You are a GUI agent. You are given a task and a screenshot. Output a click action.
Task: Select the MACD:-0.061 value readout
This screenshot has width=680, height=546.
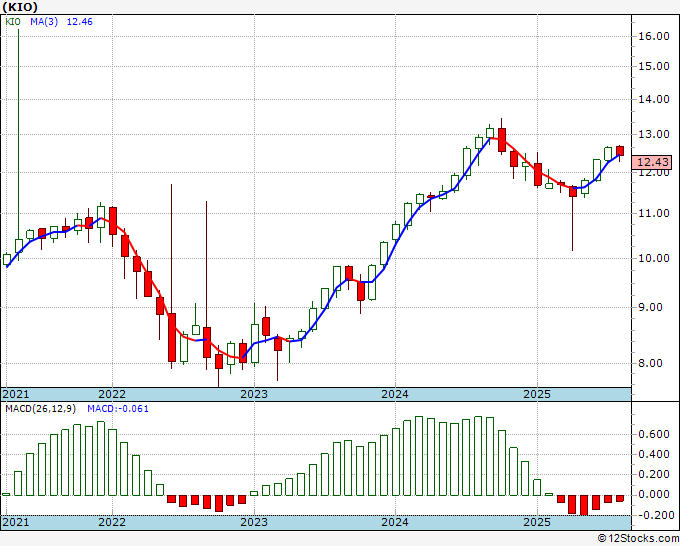(x=118, y=409)
